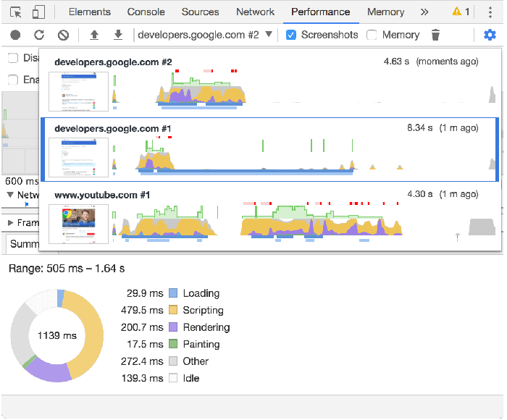This screenshot has width=507, height=420.
Task: Open the Console tab
Action: coord(146,12)
